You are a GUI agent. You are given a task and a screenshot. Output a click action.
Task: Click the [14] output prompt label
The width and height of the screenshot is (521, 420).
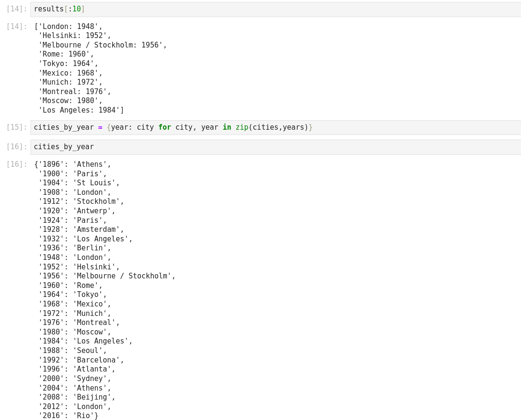[17, 27]
